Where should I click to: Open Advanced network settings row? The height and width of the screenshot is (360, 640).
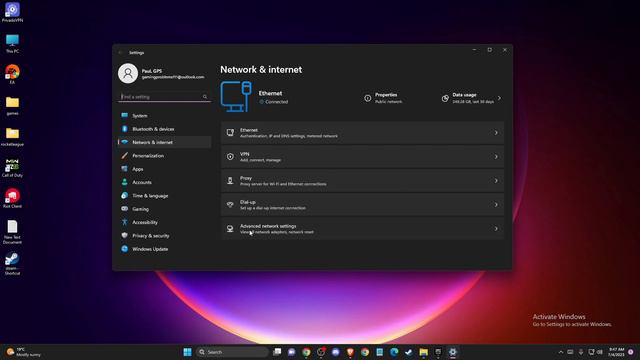(x=362, y=229)
